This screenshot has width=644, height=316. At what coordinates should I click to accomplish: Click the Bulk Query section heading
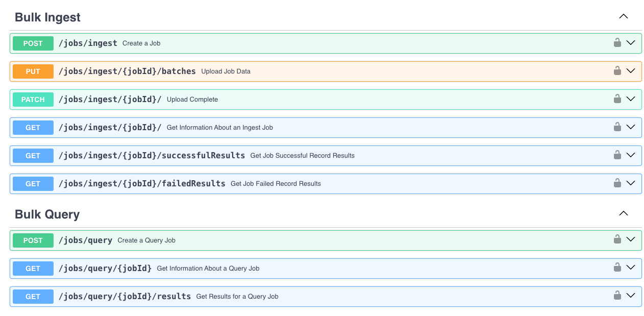click(47, 214)
